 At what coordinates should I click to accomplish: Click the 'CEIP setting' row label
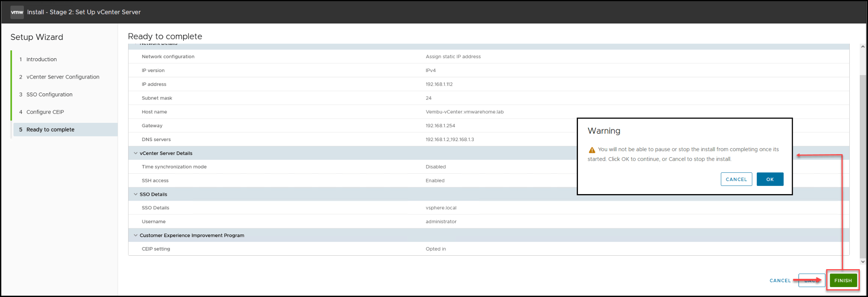click(x=156, y=249)
